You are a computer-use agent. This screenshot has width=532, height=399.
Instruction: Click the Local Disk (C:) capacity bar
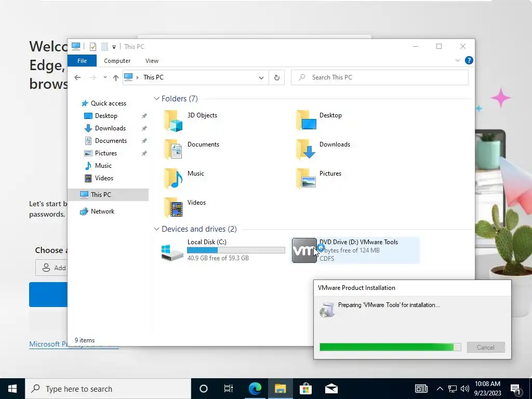point(236,250)
